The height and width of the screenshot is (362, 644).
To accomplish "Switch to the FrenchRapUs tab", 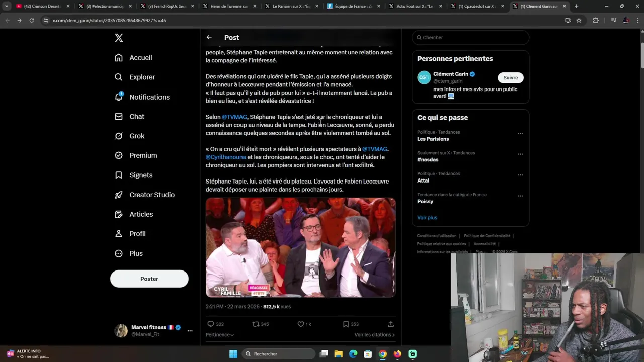I will tap(167, 6).
